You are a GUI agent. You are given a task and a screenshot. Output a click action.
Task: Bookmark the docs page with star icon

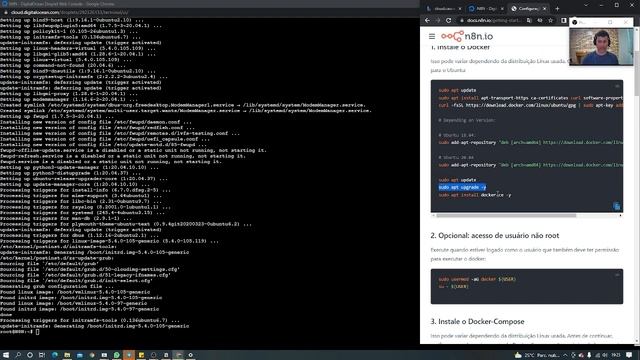pos(551,20)
